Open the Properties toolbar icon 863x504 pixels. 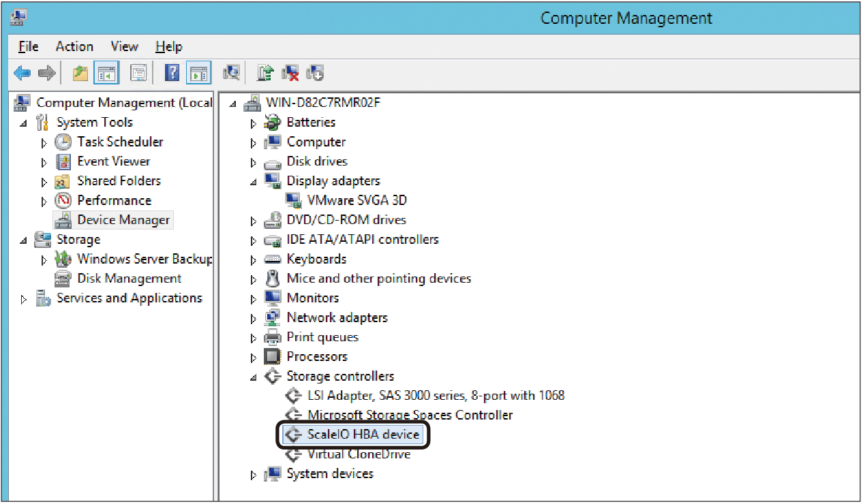[138, 72]
